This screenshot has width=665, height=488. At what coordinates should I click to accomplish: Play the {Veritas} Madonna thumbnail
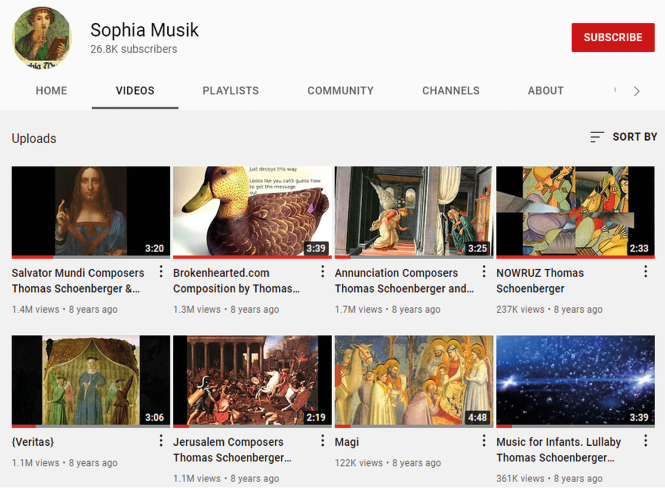coord(91,381)
